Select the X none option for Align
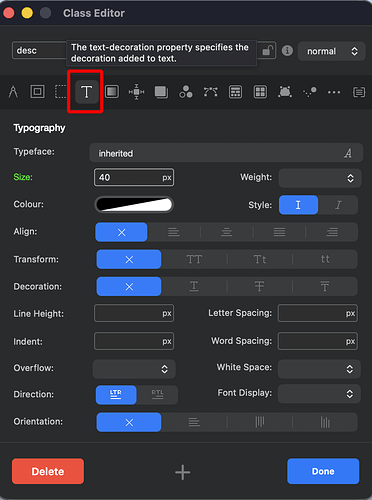 [121, 232]
